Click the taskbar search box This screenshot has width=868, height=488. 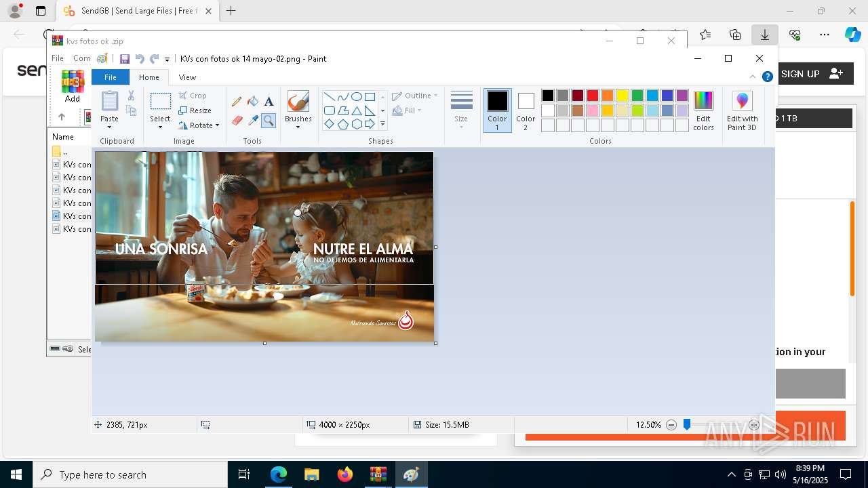tap(130, 474)
